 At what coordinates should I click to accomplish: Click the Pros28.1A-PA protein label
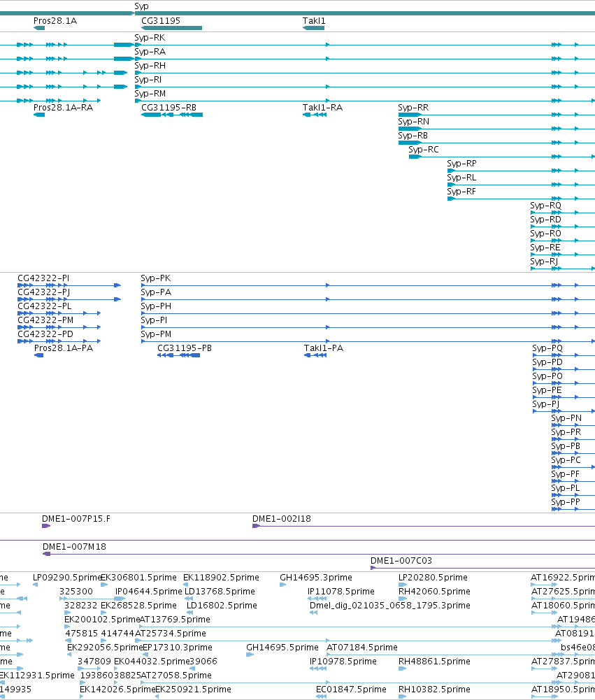64,348
